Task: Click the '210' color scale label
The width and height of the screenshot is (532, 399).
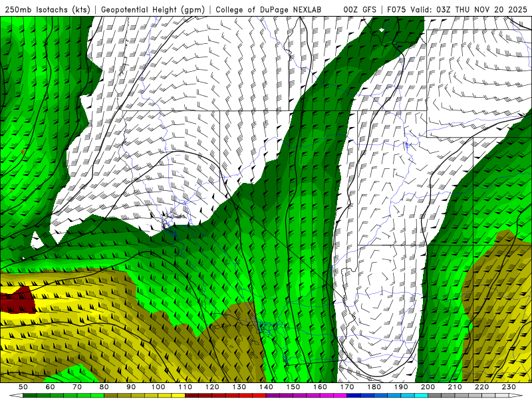Action: 455,387
